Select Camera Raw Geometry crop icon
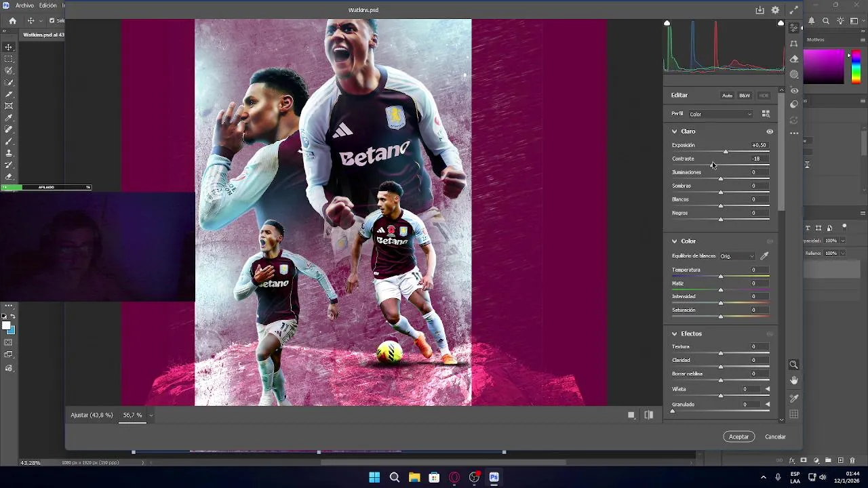 (x=794, y=43)
